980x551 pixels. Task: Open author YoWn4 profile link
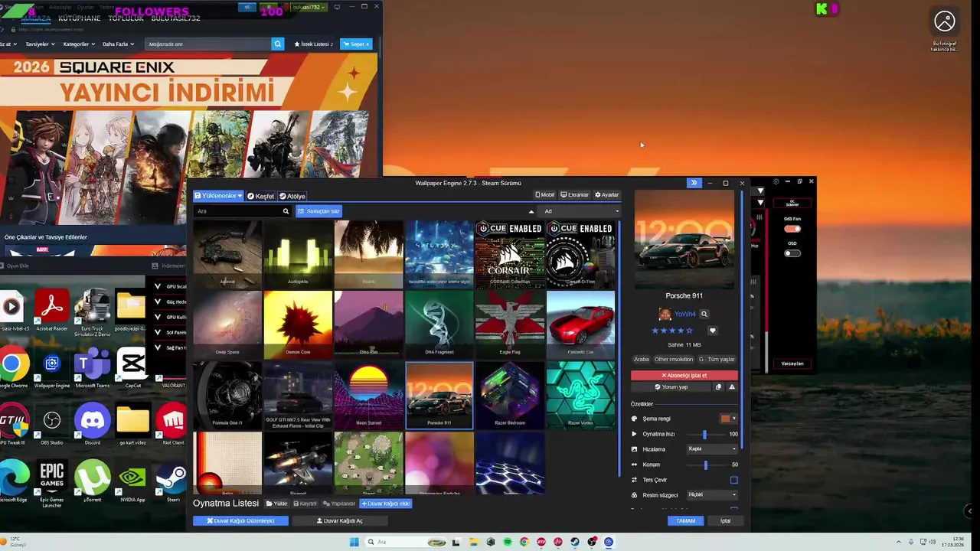click(684, 314)
